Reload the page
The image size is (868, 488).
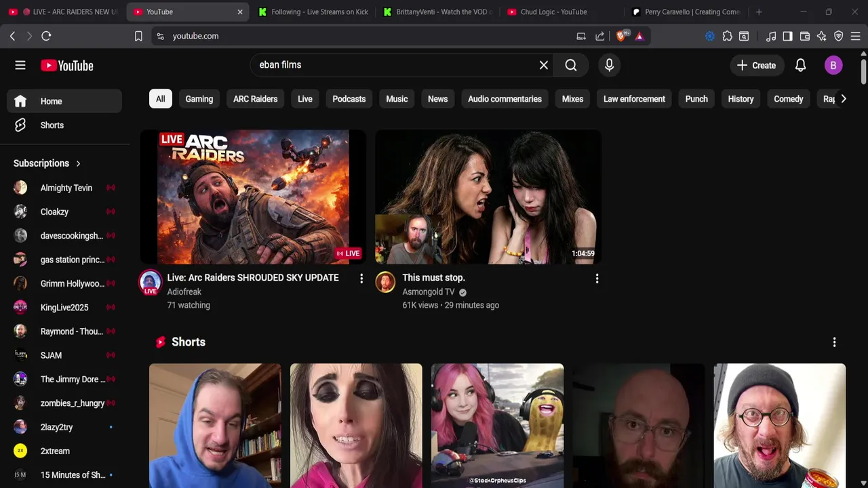(x=46, y=36)
